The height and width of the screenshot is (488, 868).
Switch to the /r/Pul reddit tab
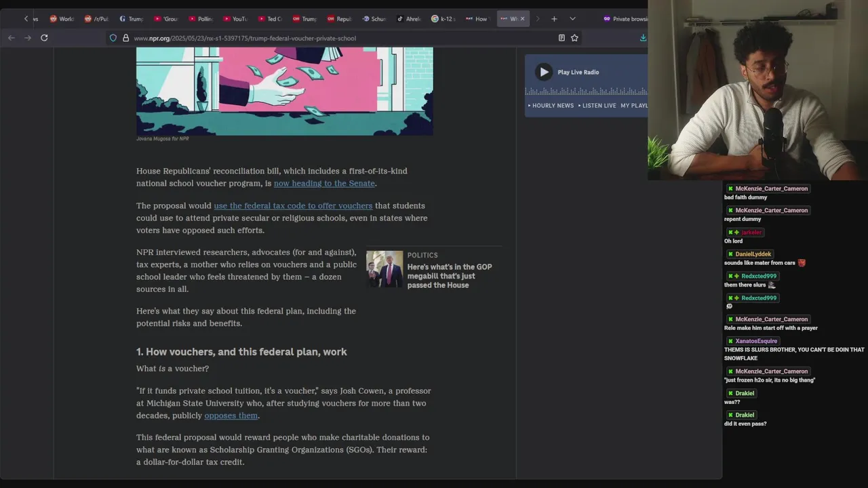coord(96,19)
